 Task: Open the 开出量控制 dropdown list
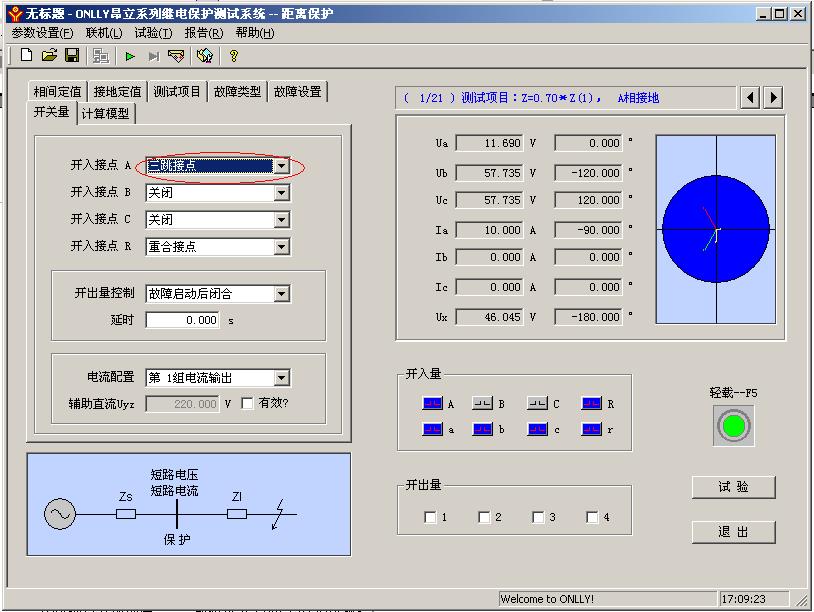pos(281,294)
